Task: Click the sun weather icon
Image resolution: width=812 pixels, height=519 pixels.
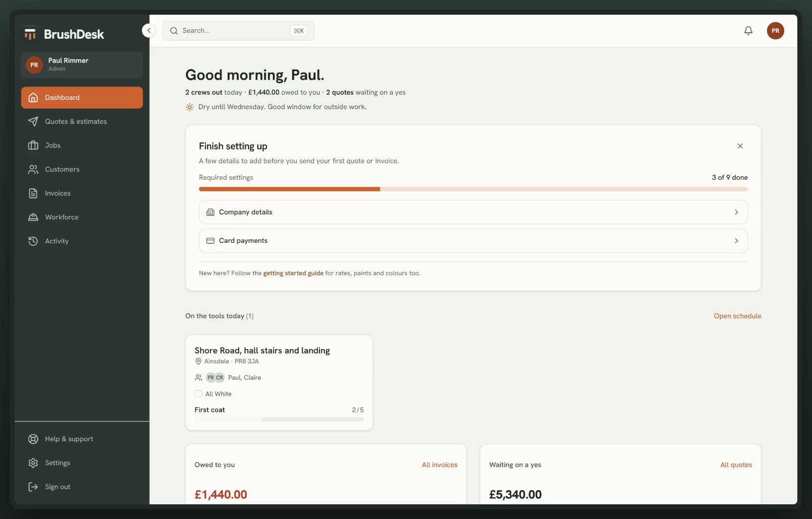Action: pos(190,107)
